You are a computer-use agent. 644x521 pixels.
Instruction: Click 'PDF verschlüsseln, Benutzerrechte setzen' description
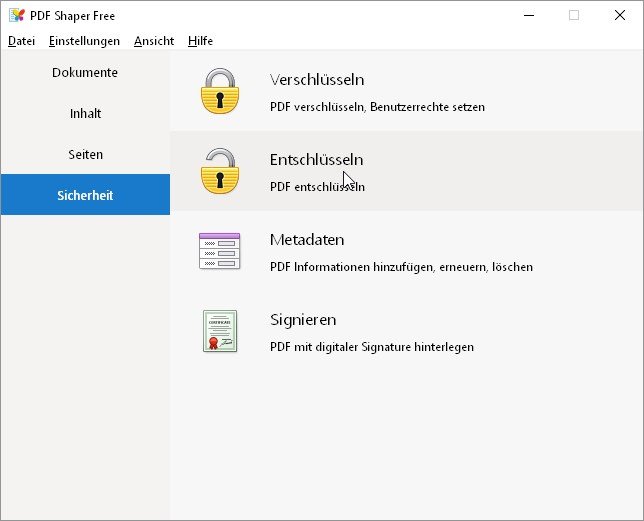[x=377, y=107]
